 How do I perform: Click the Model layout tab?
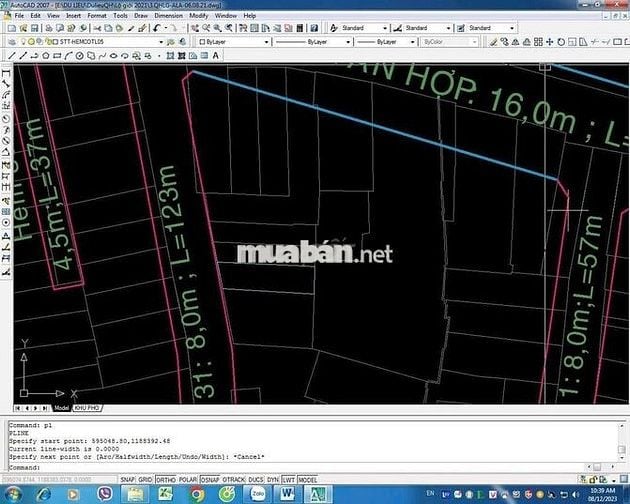[61, 409]
